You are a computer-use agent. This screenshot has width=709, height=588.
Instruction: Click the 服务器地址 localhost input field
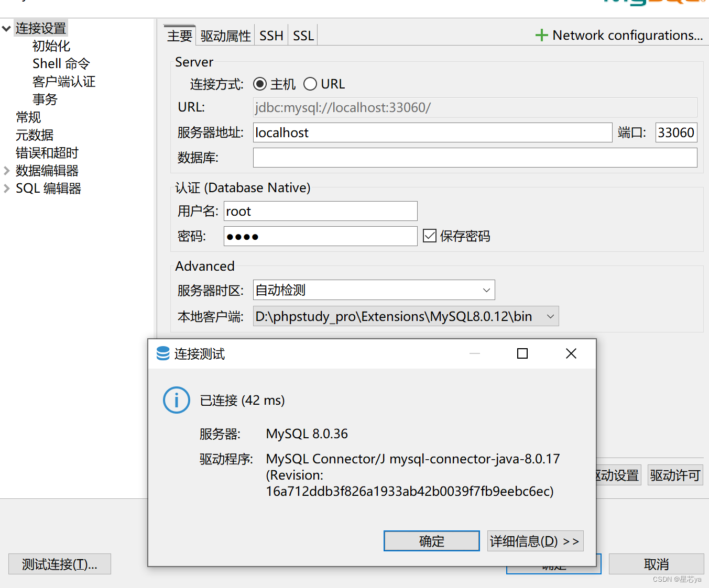click(432, 132)
